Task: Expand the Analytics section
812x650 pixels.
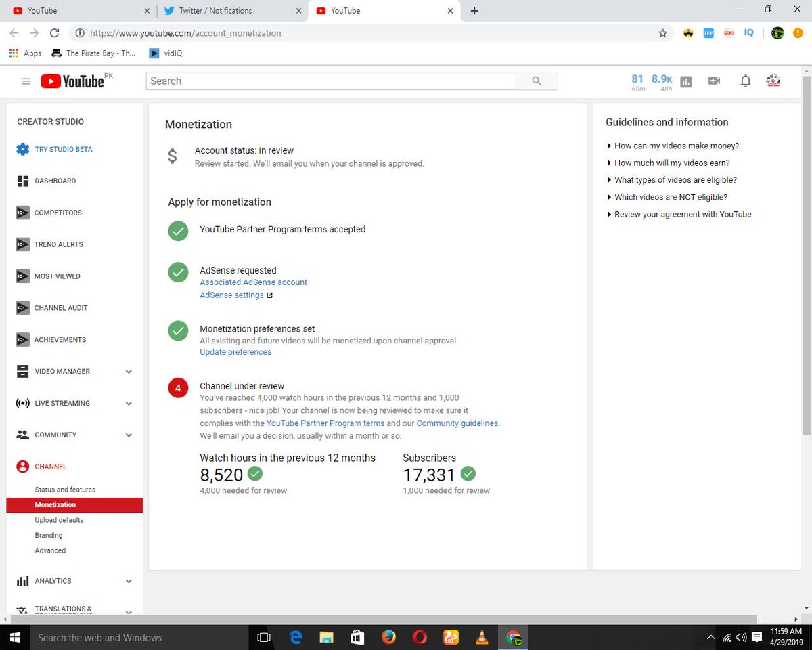Action: pyautogui.click(x=129, y=582)
